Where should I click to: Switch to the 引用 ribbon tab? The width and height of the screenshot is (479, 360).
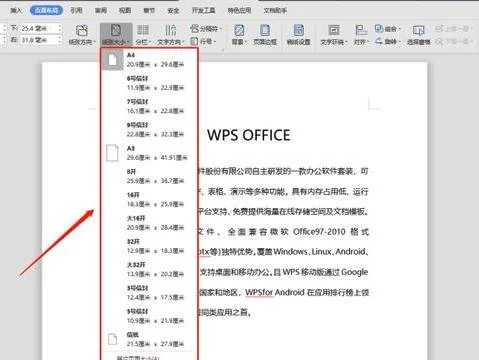[x=76, y=10]
